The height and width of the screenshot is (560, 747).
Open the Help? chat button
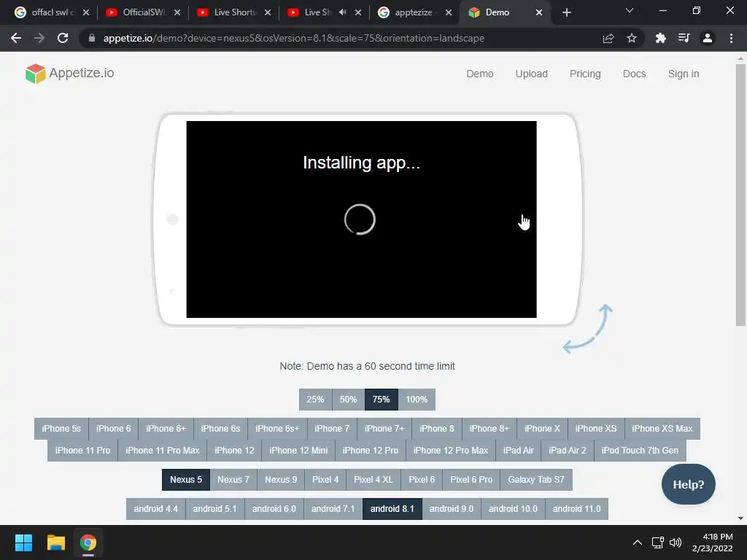pos(689,484)
